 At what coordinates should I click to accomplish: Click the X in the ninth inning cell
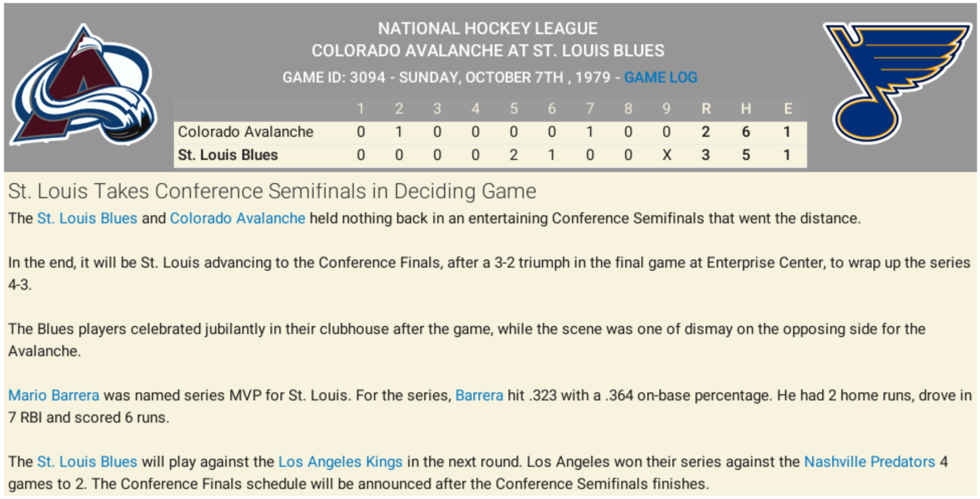pos(666,155)
